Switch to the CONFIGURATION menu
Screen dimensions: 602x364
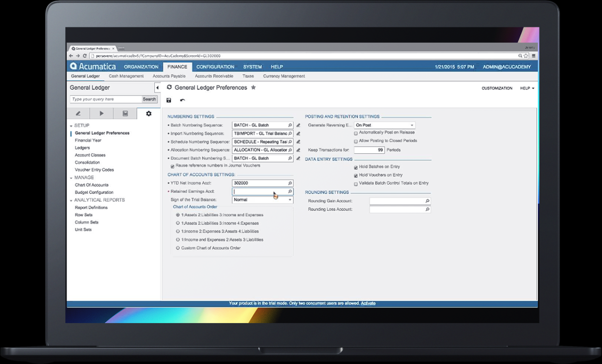pos(215,66)
